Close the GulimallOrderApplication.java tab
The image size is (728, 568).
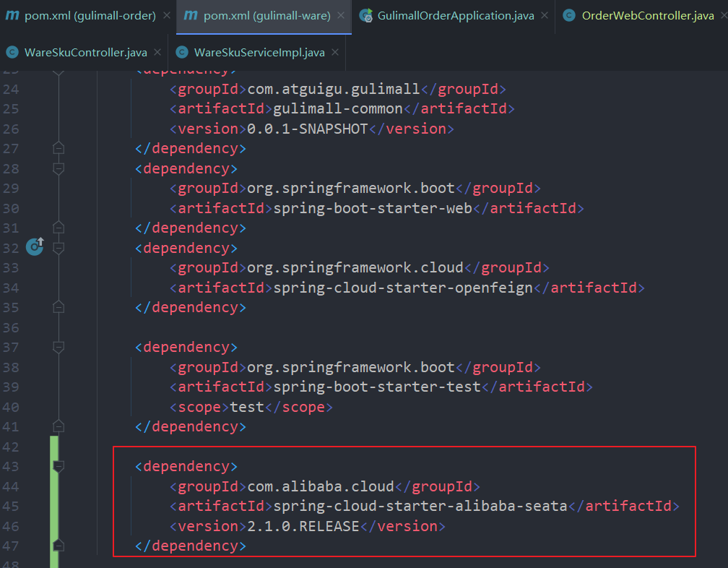pyautogui.click(x=545, y=16)
